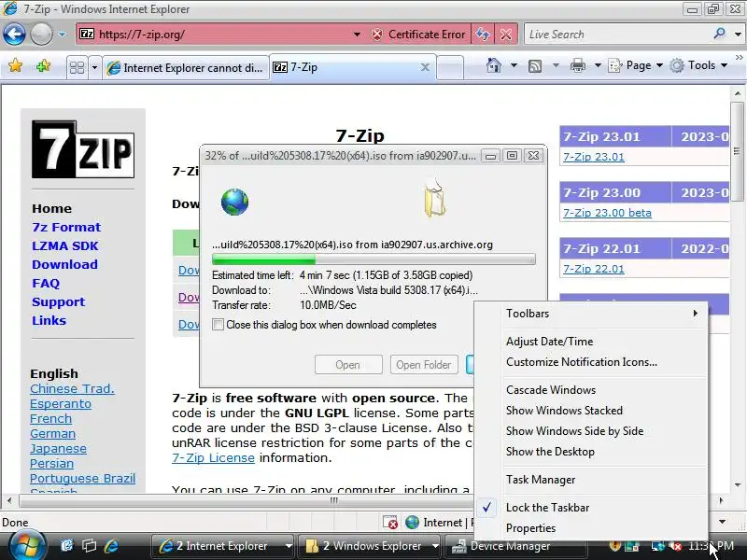
Task: Click the Open Folder button in download dialog
Action: 424,365
